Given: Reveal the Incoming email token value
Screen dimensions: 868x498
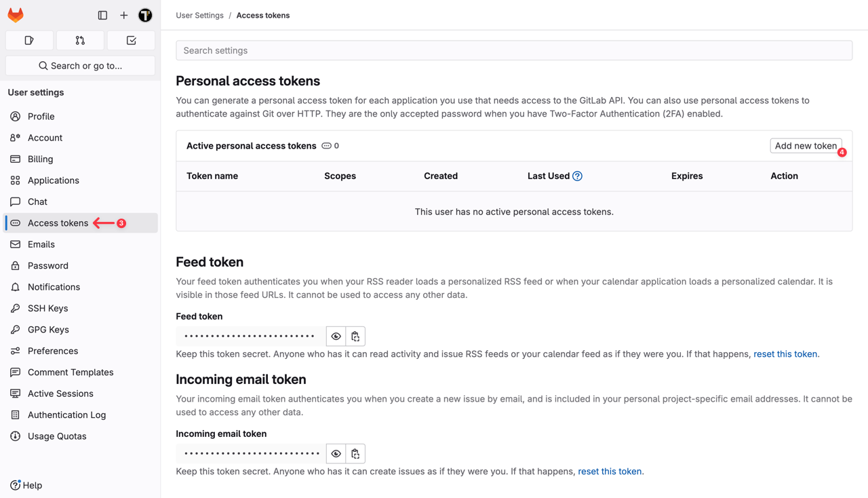Looking at the screenshot, I should coord(336,453).
